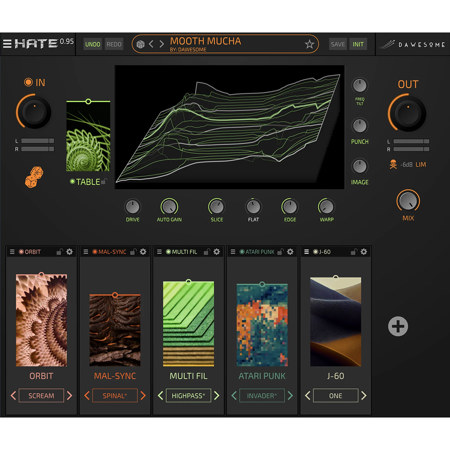Select next MAL-SYNC mode after SPINAL
Screen dimensions: 450x450
pos(143,396)
